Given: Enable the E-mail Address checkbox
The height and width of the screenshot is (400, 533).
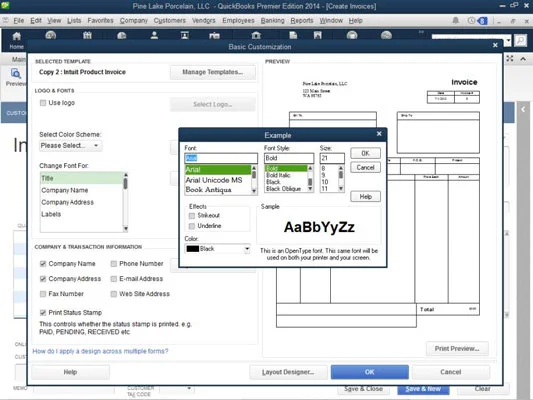Looking at the screenshot, I should pyautogui.click(x=114, y=279).
